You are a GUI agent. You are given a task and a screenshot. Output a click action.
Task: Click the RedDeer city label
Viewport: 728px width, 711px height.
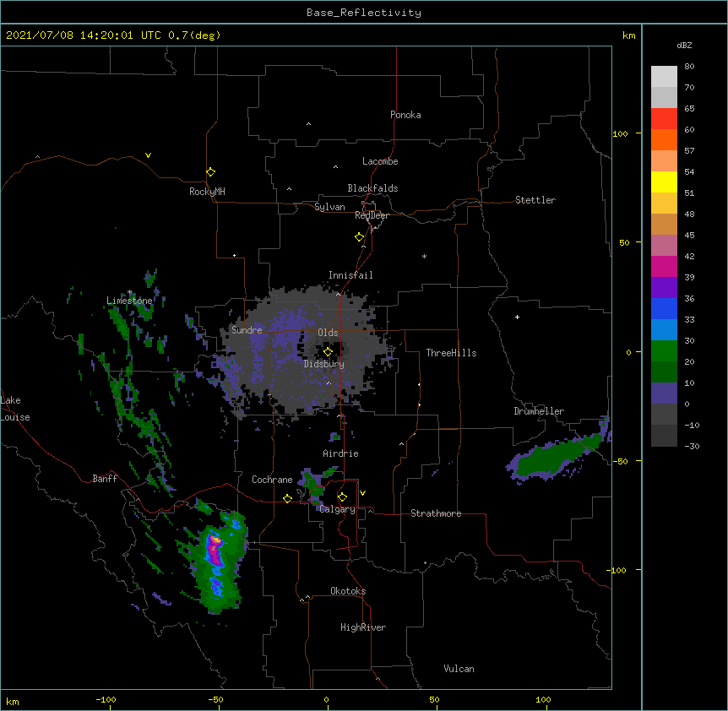click(x=372, y=215)
